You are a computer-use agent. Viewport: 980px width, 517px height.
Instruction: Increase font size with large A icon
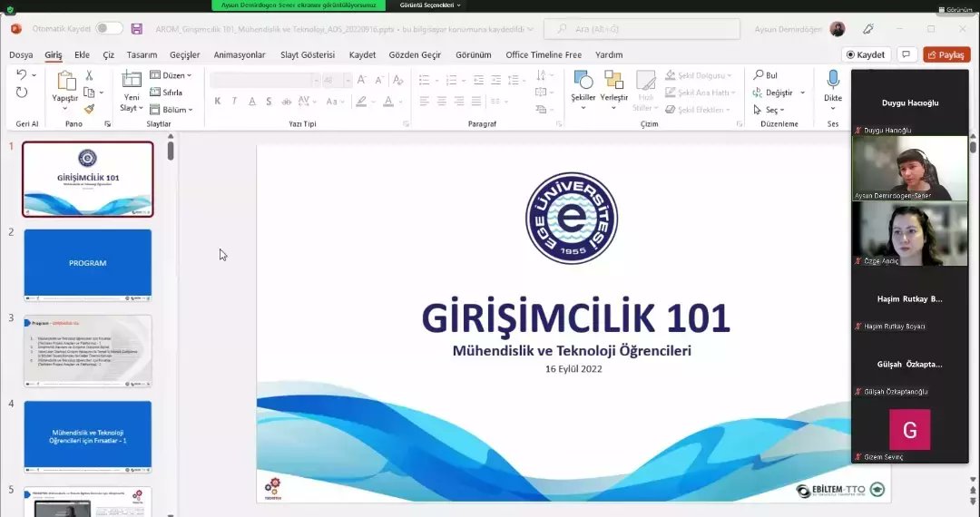pos(362,80)
